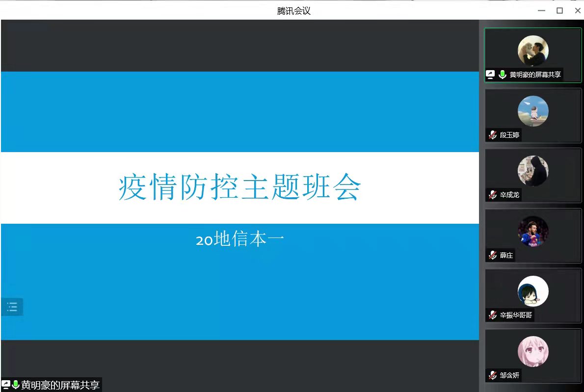Click the muted mic icon beside 薛庄

click(x=493, y=256)
